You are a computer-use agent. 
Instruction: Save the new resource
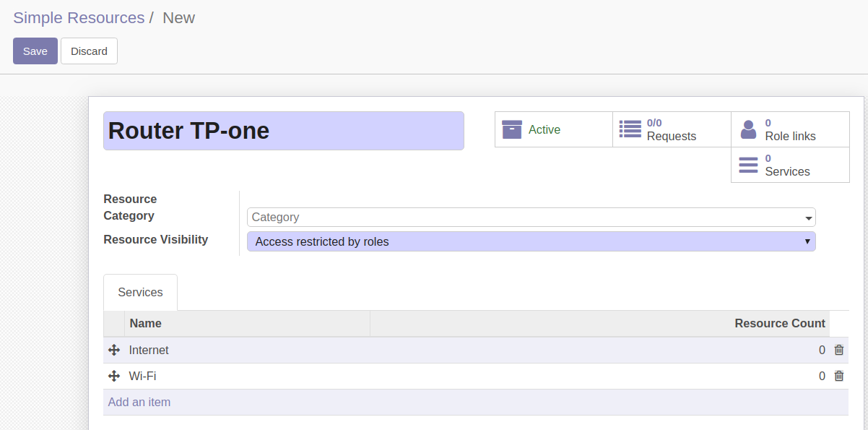coord(35,51)
